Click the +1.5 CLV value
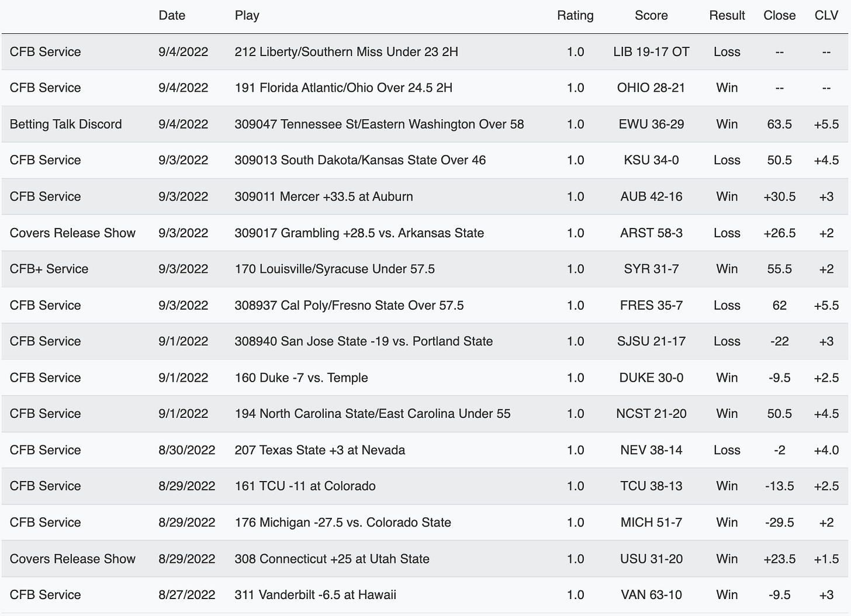 tap(826, 559)
